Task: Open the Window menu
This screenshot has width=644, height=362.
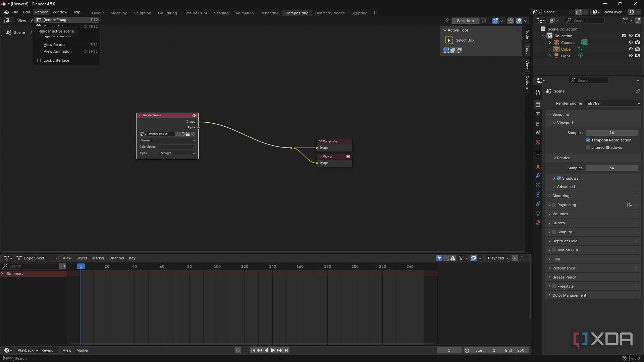Action: 60,12
